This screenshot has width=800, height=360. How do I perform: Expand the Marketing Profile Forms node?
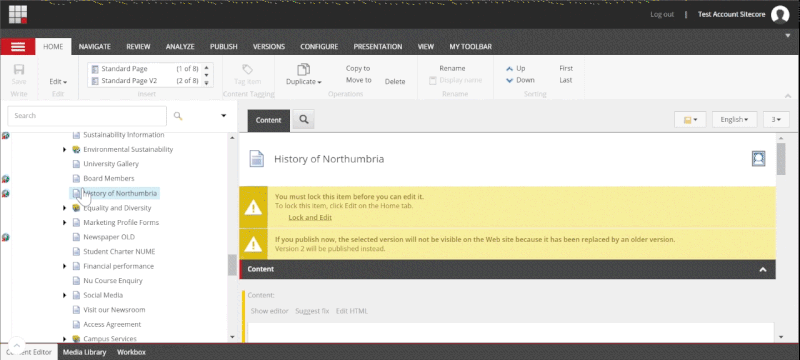click(64, 222)
